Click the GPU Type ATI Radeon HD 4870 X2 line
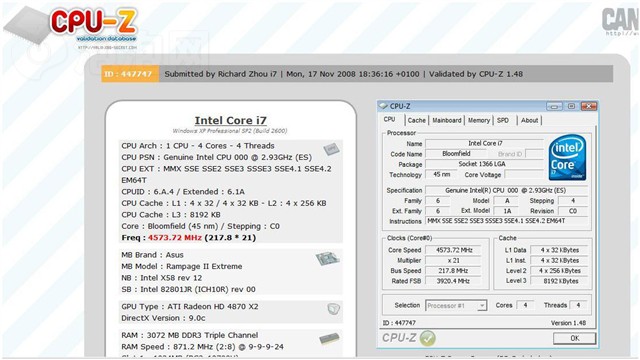The height and width of the screenshot is (360, 640). point(190,307)
